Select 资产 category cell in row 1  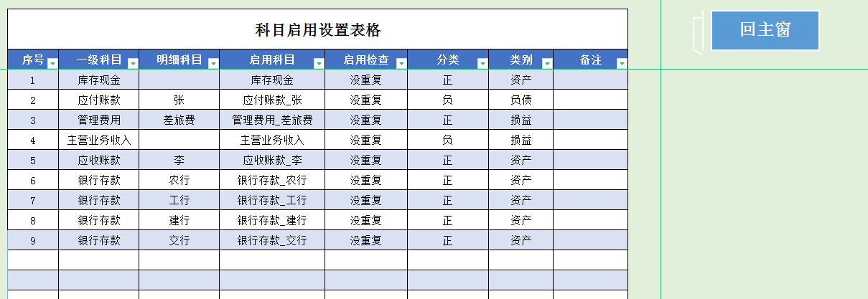[x=521, y=80]
